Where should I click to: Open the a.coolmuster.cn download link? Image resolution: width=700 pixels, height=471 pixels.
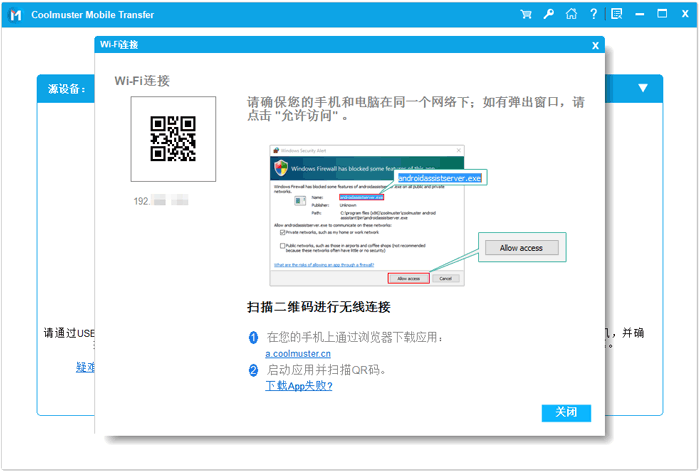pyautogui.click(x=298, y=353)
